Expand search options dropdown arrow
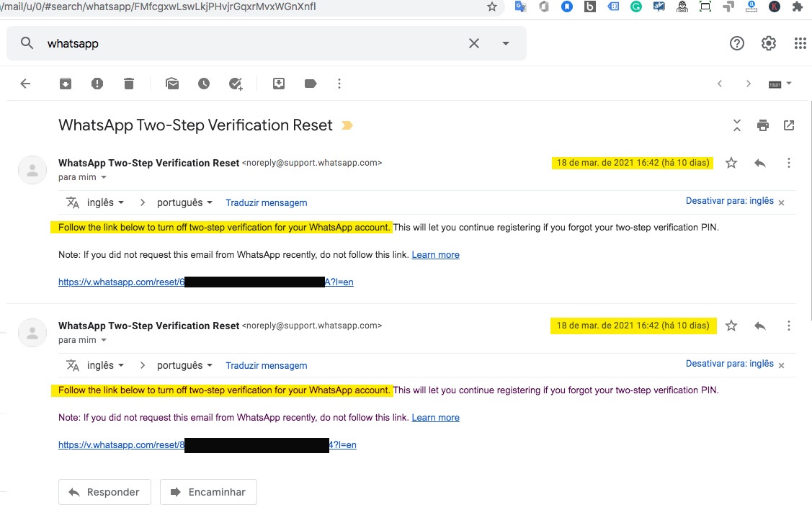The width and height of the screenshot is (812, 510). pos(506,43)
